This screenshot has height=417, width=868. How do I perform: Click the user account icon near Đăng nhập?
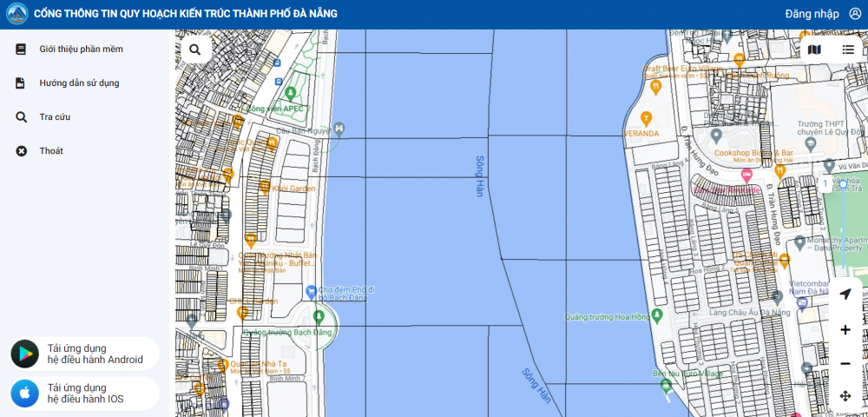pyautogui.click(x=855, y=14)
